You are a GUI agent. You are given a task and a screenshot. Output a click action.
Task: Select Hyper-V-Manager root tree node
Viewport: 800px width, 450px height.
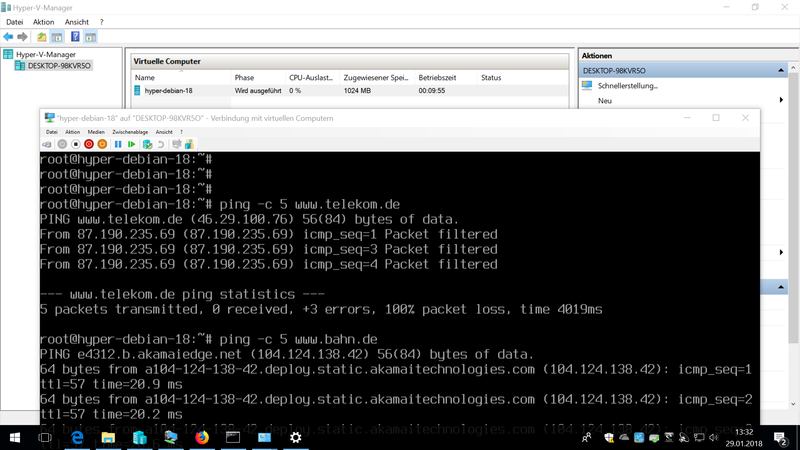point(45,54)
